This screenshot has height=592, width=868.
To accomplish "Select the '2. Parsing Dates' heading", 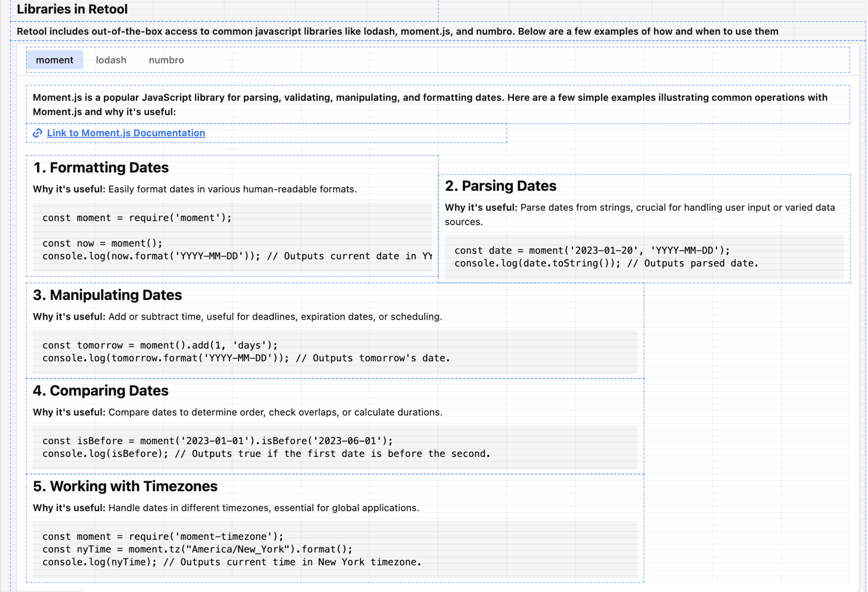I will (501, 186).
